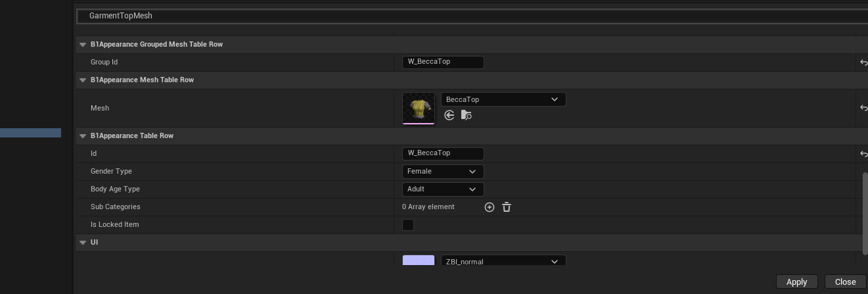Collapse the UI section
868x294 pixels.
pos(83,243)
